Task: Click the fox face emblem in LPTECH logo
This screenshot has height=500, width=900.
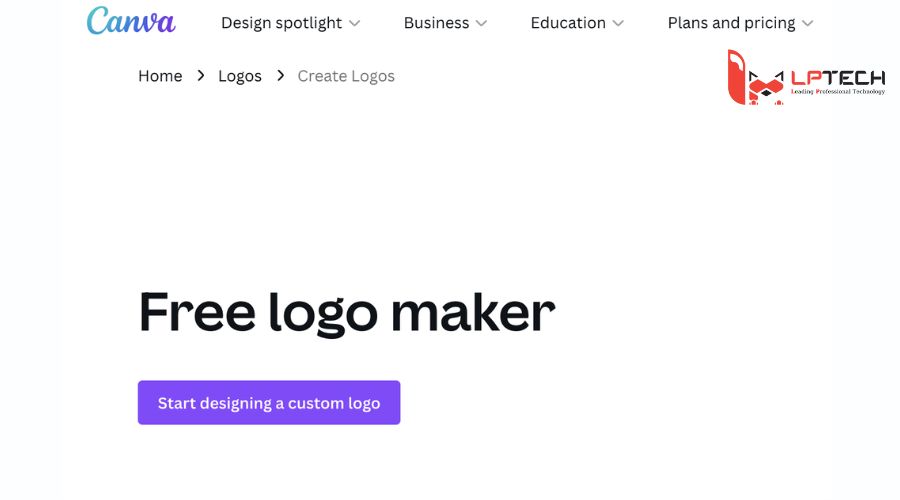Action: point(767,87)
